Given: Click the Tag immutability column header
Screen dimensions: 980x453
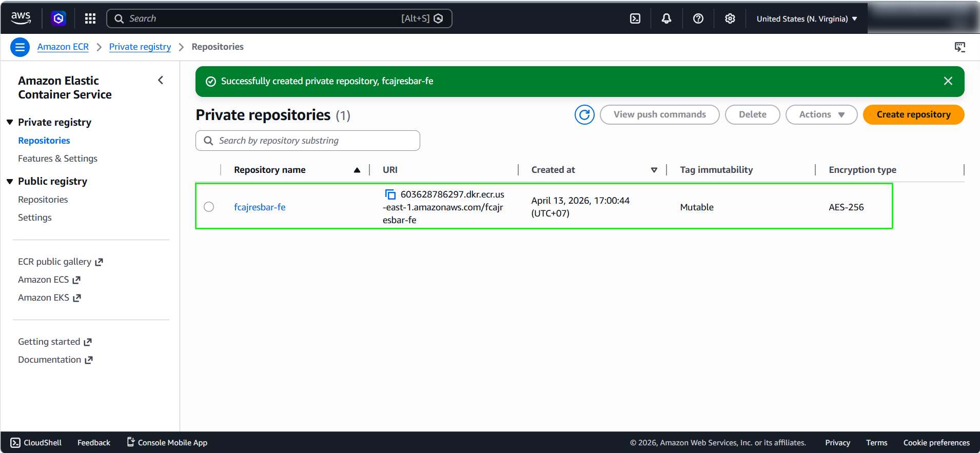Looking at the screenshot, I should (716, 170).
